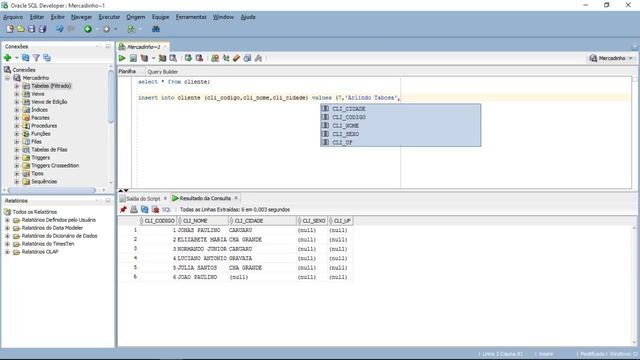Click the SQL Worksheet icon in the main toolbar
The image size is (640, 360).
tap(131, 29)
